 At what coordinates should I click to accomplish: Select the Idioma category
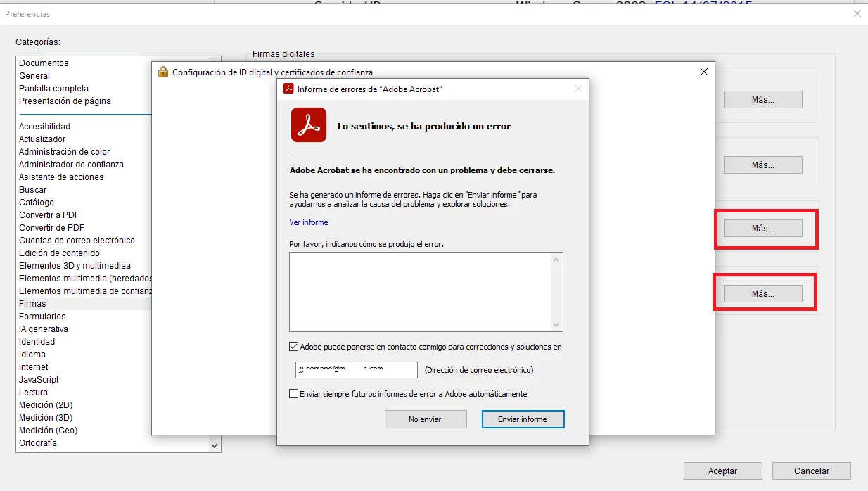(32, 355)
